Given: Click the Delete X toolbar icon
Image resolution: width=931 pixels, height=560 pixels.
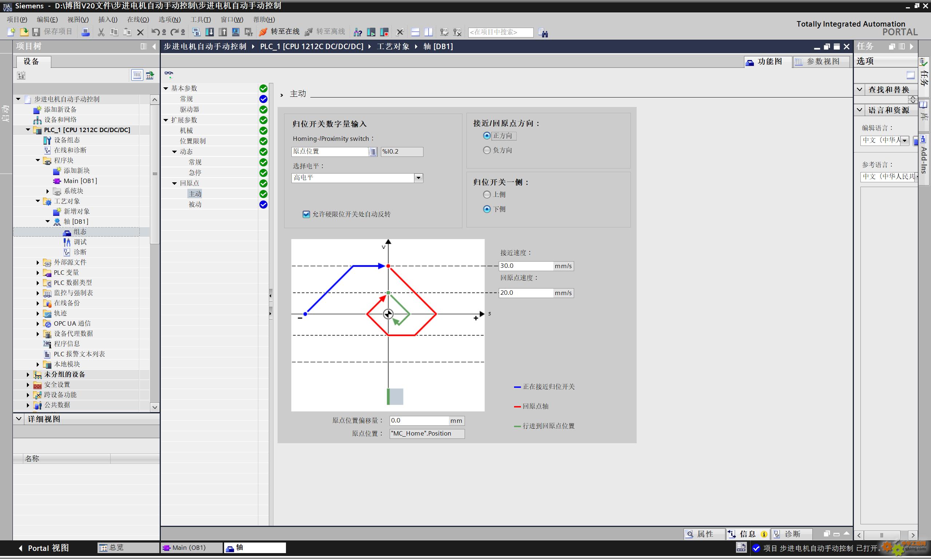Looking at the screenshot, I should point(140,32).
